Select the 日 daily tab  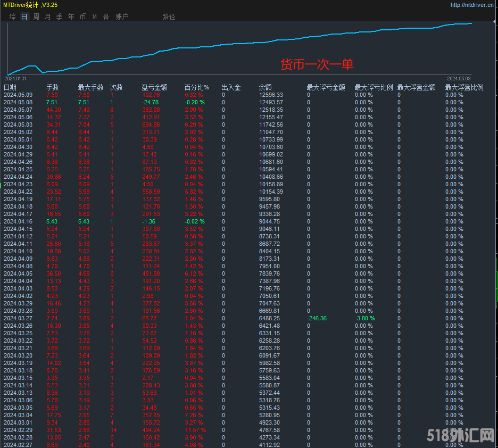[x=24, y=16]
